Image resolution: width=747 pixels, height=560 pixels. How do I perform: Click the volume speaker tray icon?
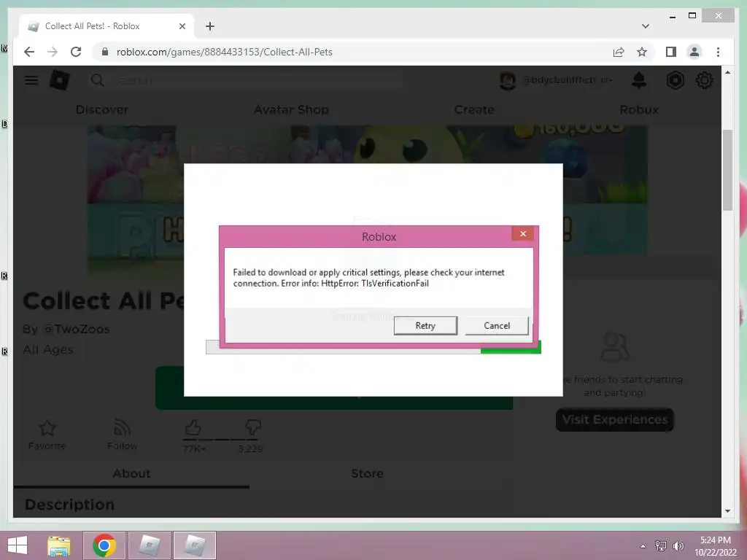coord(678,546)
